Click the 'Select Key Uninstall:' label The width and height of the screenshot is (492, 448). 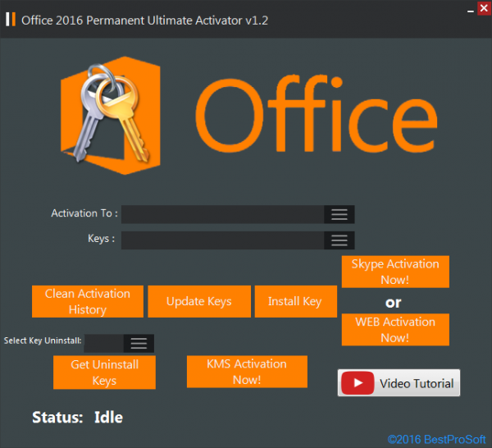(43, 341)
